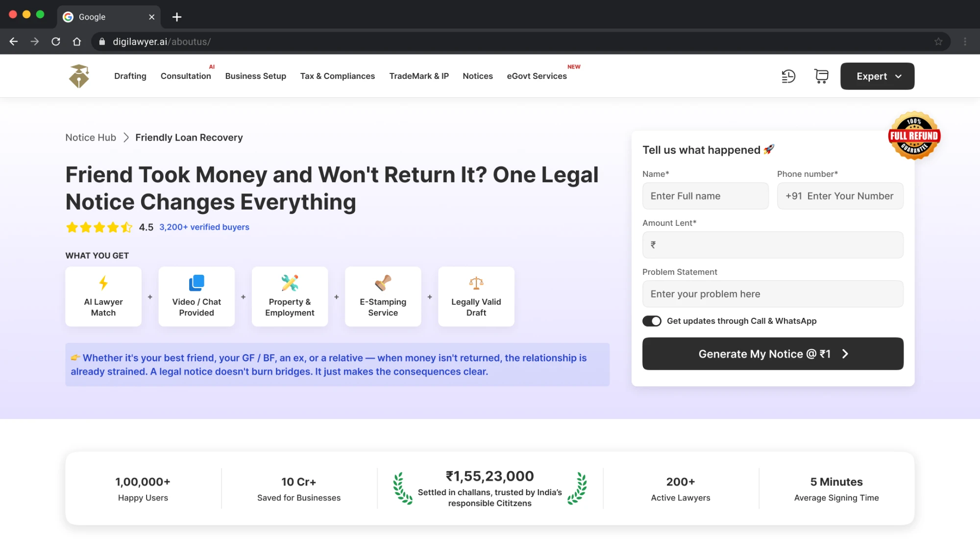Image resolution: width=980 pixels, height=551 pixels.
Task: Click the AI Lawyer Match card
Action: [x=103, y=296]
